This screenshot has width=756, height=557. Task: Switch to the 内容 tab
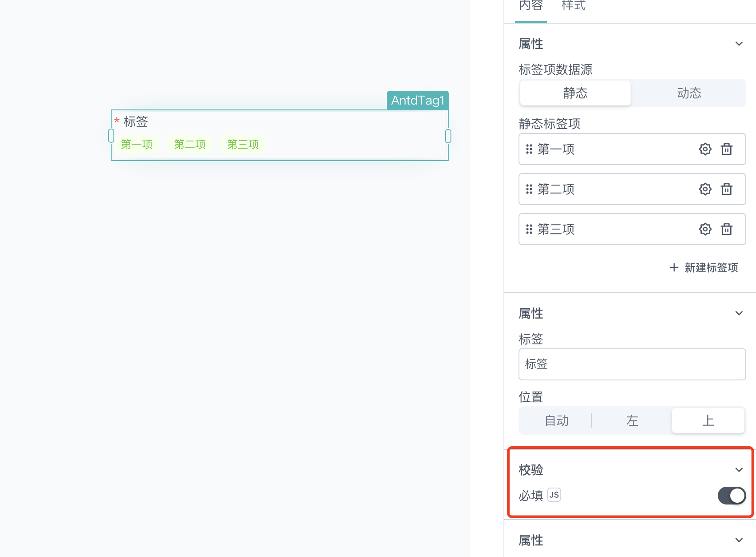point(531,6)
